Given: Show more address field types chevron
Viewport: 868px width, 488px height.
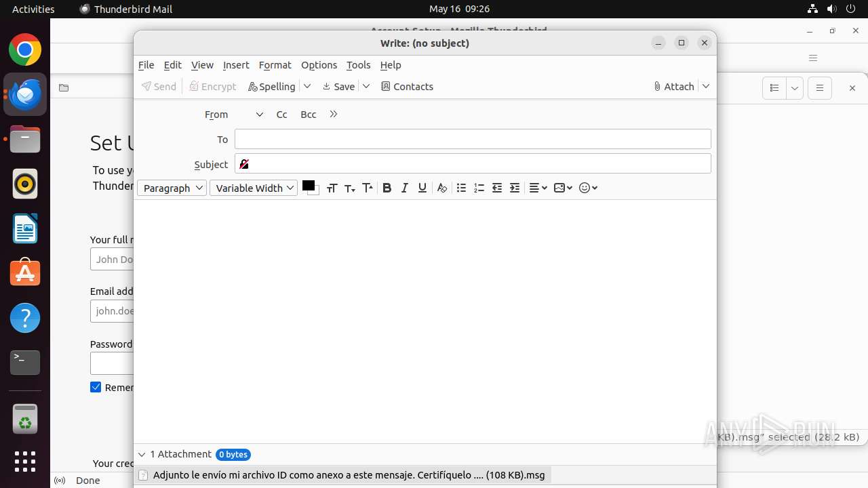Looking at the screenshot, I should [x=333, y=114].
